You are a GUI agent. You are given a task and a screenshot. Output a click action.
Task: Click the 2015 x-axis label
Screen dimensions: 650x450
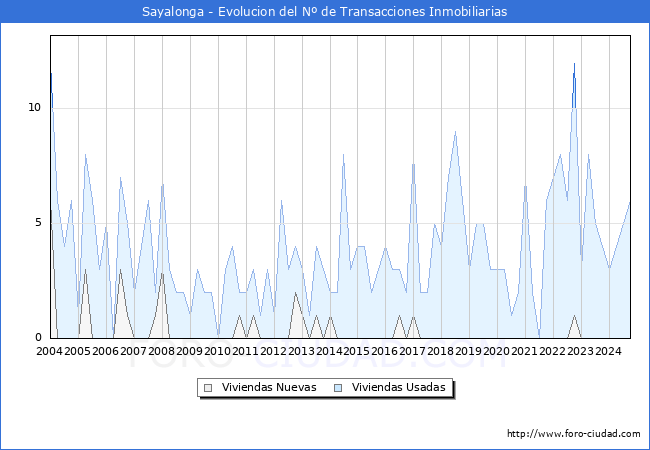(x=357, y=351)
